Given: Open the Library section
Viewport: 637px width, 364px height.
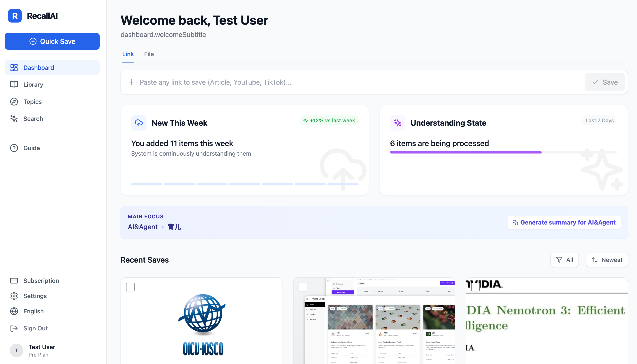Looking at the screenshot, I should (33, 84).
